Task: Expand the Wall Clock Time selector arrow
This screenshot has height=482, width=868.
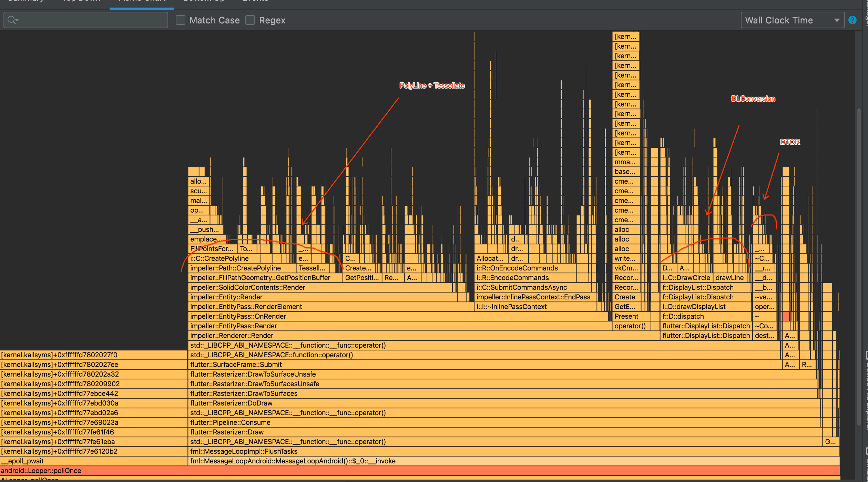Action: 837,20
